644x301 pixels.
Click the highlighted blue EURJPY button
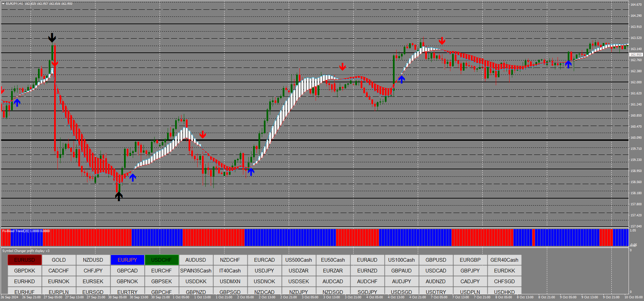(x=127, y=260)
